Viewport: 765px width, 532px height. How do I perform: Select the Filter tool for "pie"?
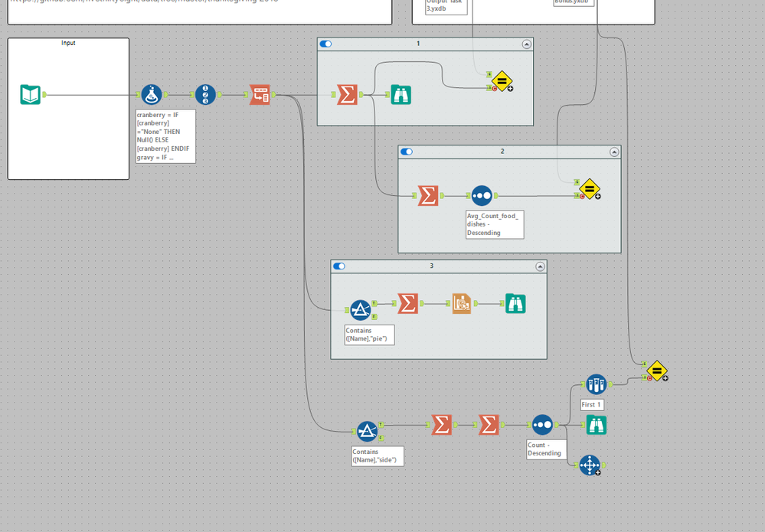point(361,310)
